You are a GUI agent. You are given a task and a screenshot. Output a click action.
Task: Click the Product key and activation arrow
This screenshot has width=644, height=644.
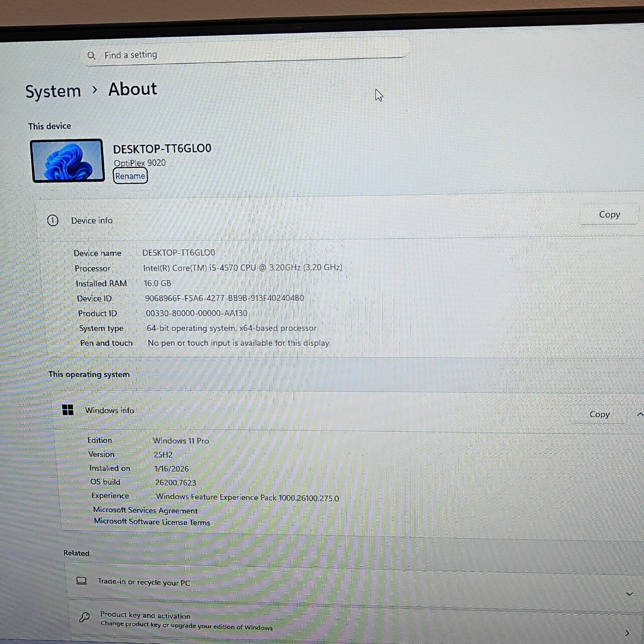pos(628,633)
